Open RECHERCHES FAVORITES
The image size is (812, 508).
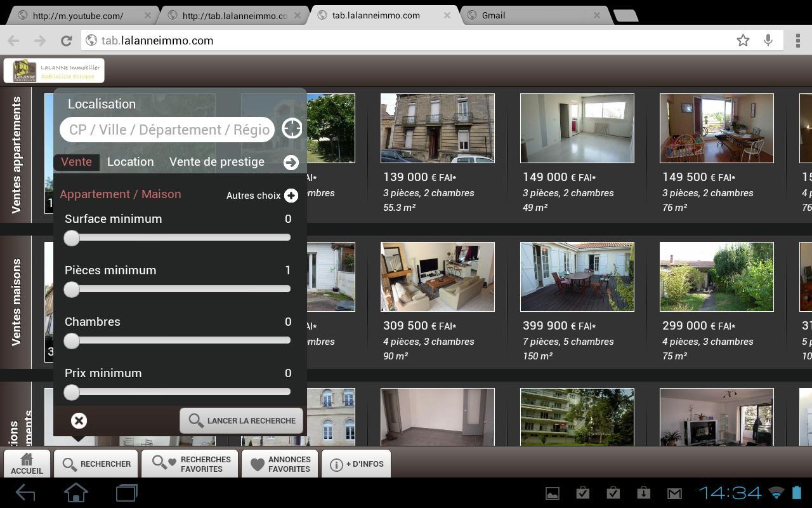[x=190, y=464]
